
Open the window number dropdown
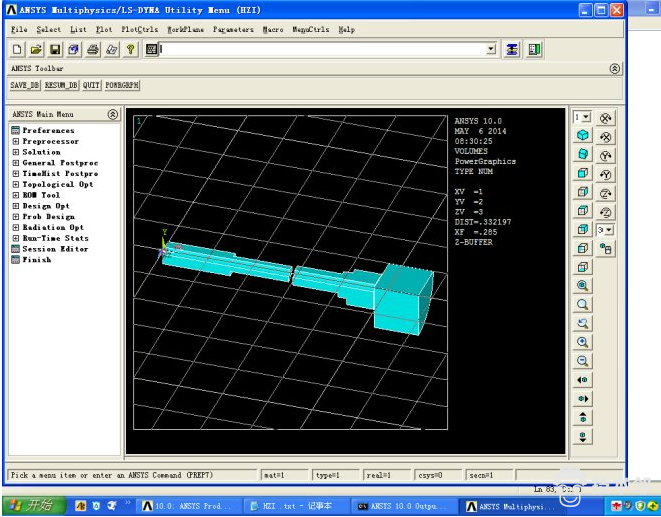click(x=582, y=117)
